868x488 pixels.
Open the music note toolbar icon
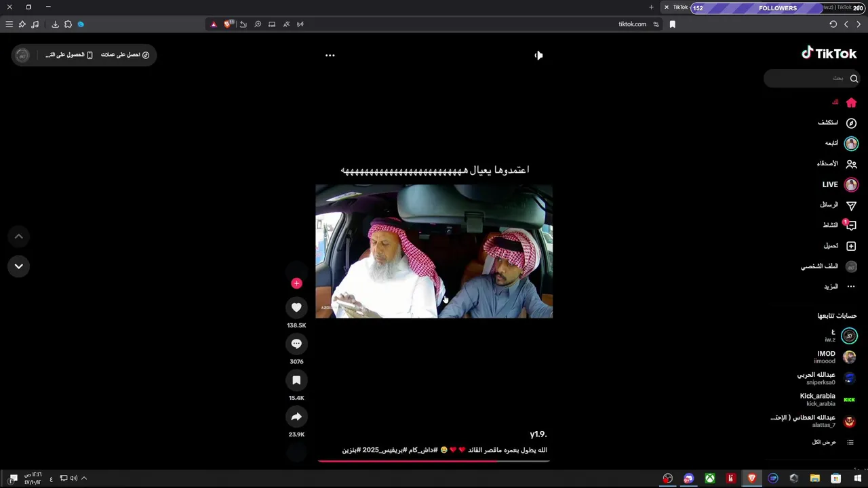click(35, 24)
